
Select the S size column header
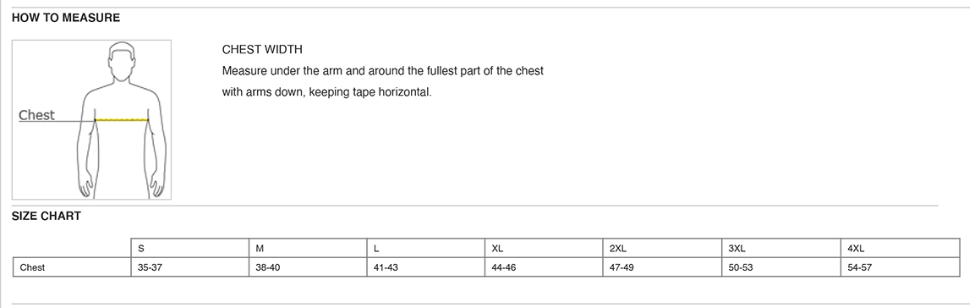[190, 248]
